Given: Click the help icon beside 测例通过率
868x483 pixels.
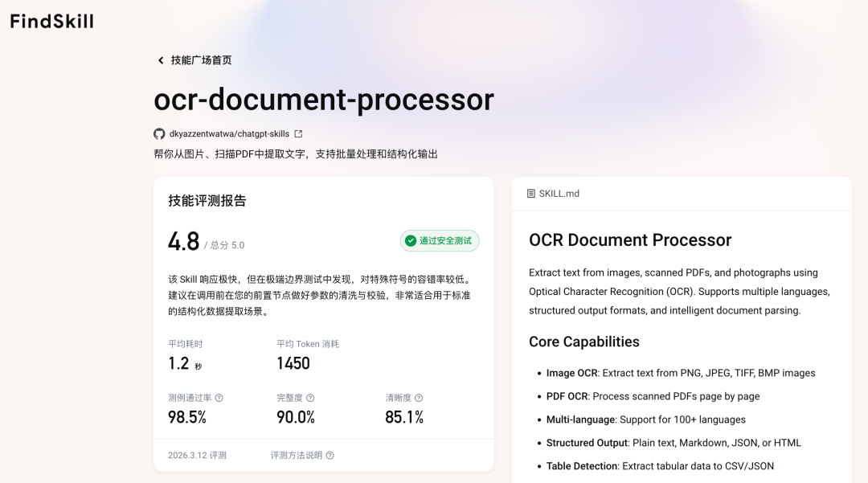Looking at the screenshot, I should (x=219, y=398).
